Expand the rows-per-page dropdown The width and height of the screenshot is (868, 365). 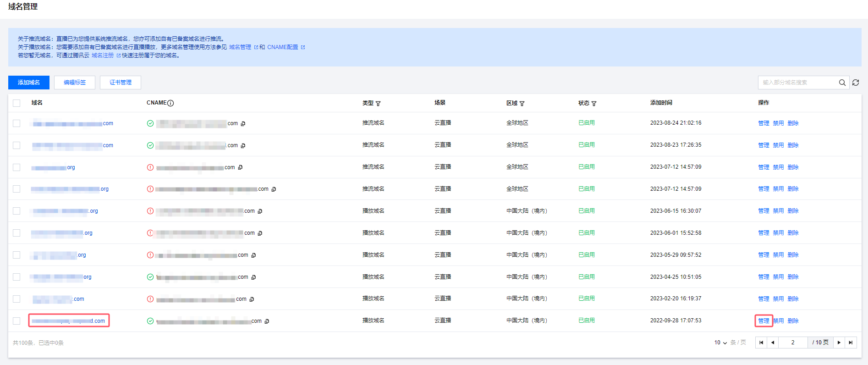coord(720,343)
